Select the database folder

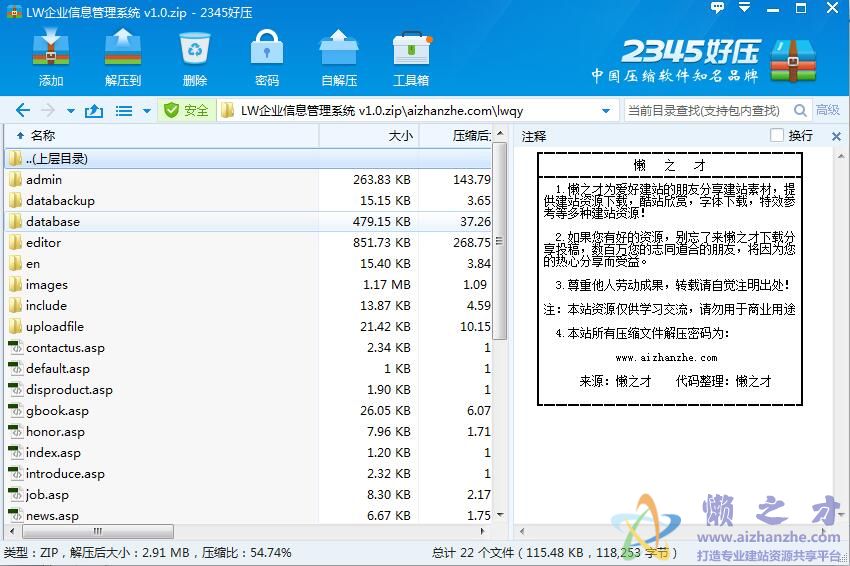pyautogui.click(x=248, y=221)
